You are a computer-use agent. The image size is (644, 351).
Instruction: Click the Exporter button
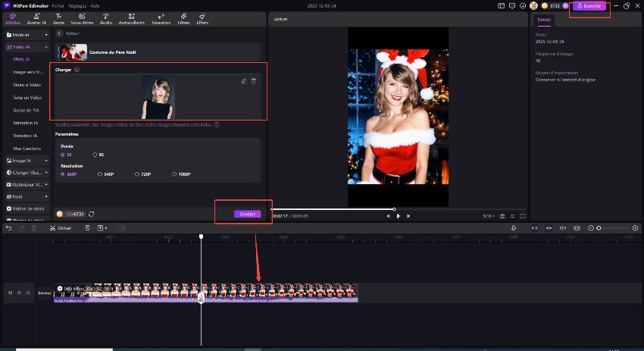[x=589, y=6]
